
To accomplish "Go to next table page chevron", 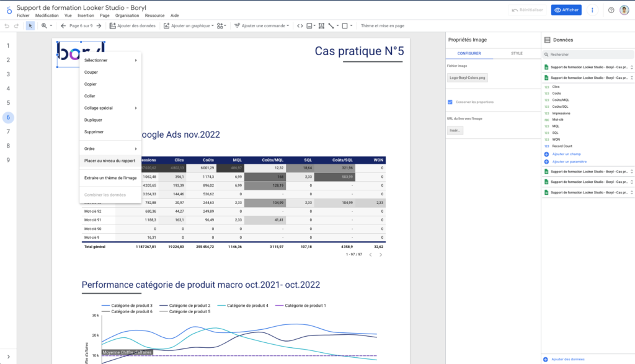I will [381, 255].
